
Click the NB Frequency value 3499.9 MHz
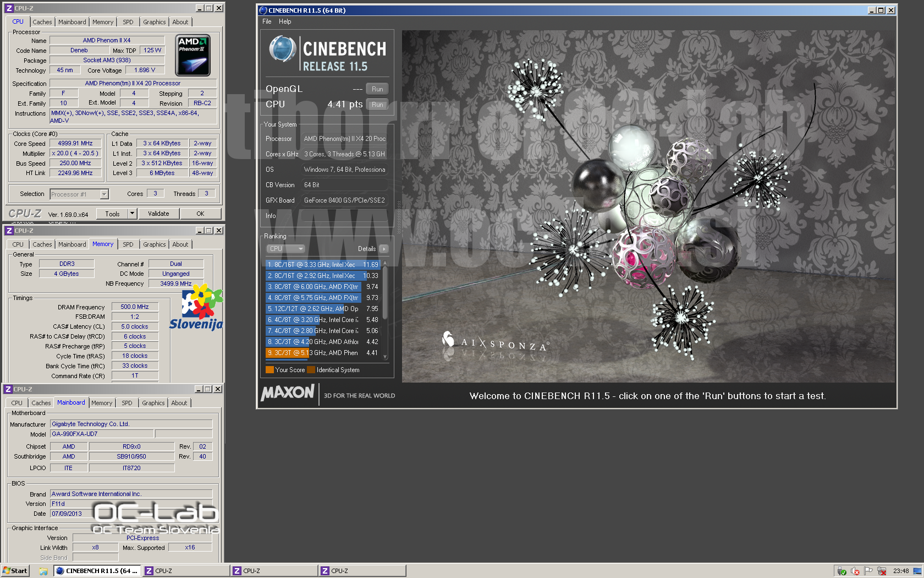point(176,283)
